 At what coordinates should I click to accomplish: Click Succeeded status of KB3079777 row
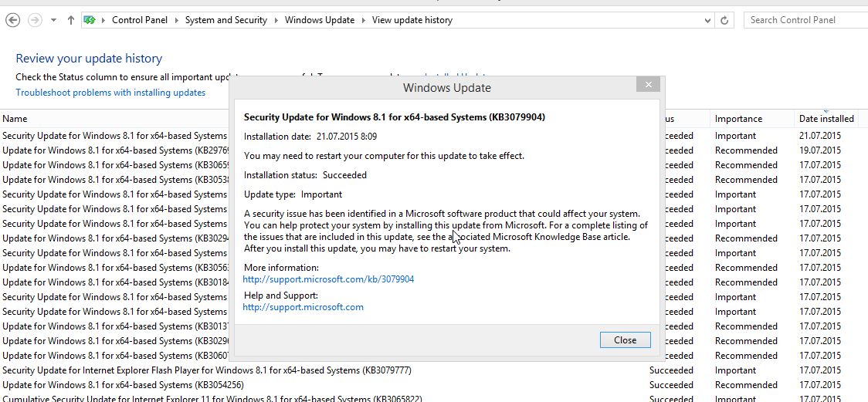671,370
